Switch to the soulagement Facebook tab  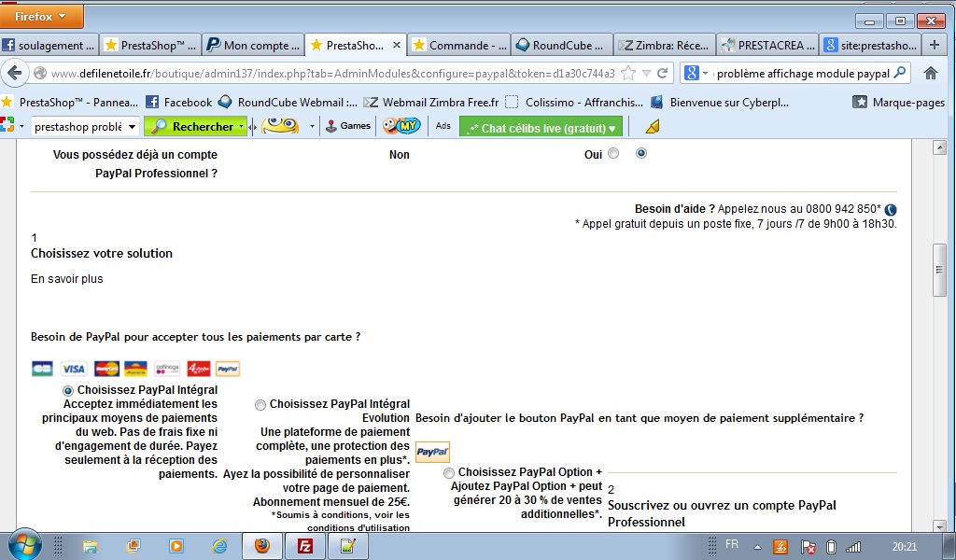tap(49, 45)
